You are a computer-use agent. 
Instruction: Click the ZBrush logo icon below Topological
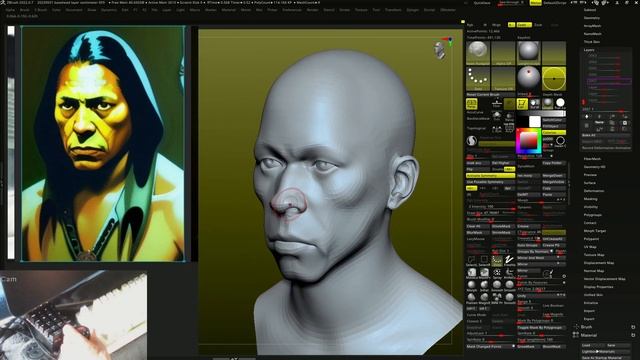(471, 141)
